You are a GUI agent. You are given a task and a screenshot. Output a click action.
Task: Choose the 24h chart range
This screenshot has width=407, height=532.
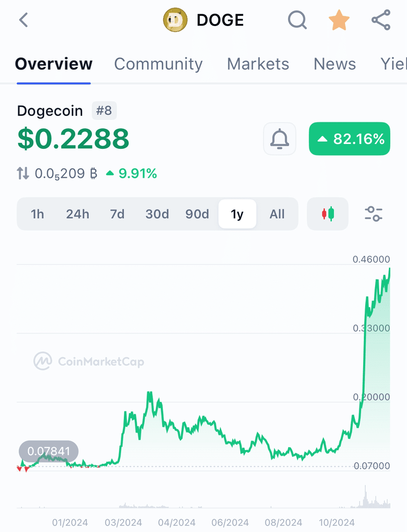(77, 214)
